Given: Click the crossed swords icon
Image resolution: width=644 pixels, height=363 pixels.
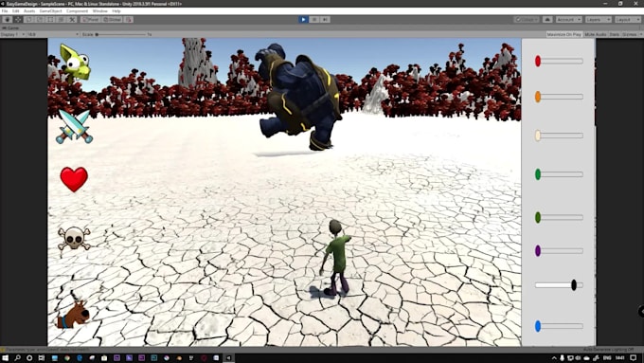Looking at the screenshot, I should click(x=74, y=127).
